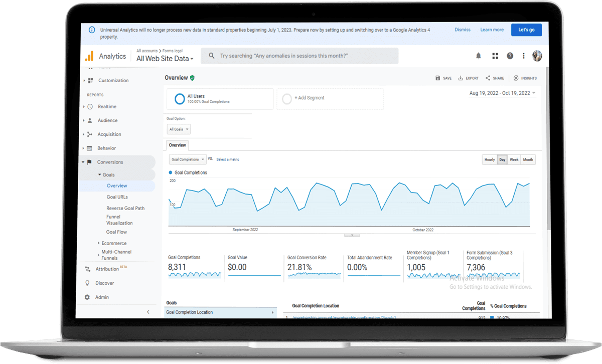Image resolution: width=602 pixels, height=364 pixels.
Task: Click the Select a metric link
Action: pyautogui.click(x=228, y=159)
